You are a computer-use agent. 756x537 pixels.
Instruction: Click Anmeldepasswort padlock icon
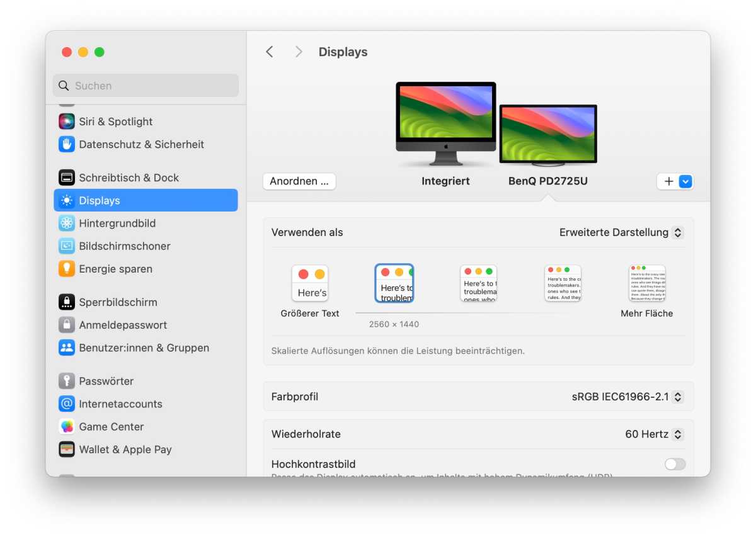tap(67, 325)
